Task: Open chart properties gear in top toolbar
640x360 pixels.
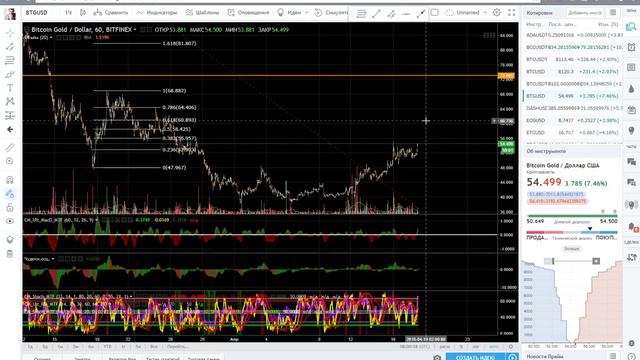Action: tap(496, 13)
